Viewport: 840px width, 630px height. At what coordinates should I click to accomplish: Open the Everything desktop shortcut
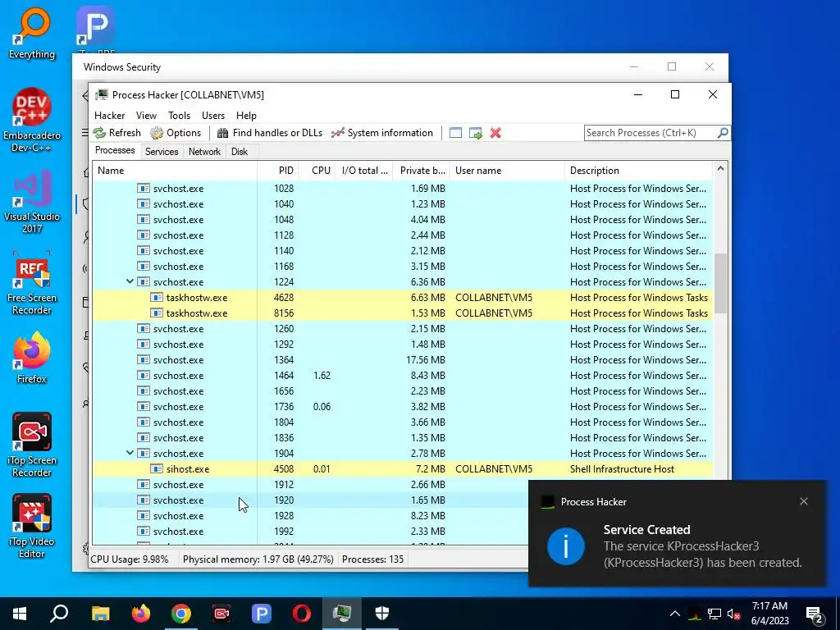(32, 33)
